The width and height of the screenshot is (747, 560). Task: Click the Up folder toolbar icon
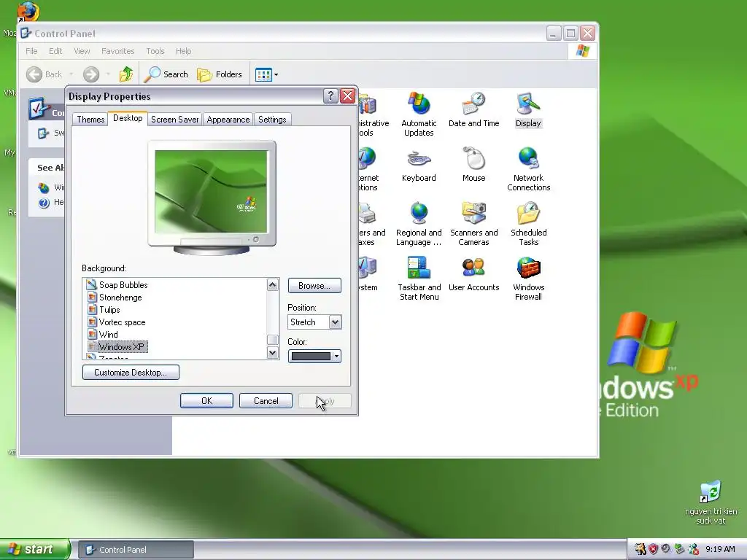(126, 74)
